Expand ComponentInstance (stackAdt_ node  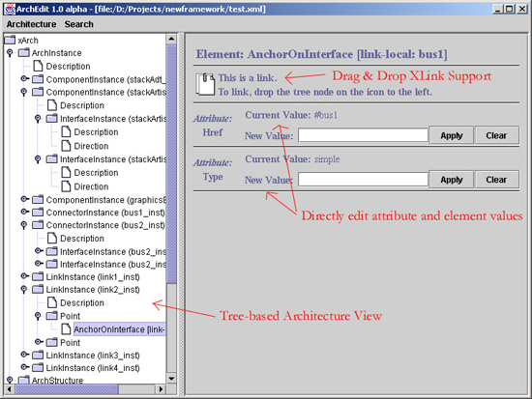[x=24, y=78]
